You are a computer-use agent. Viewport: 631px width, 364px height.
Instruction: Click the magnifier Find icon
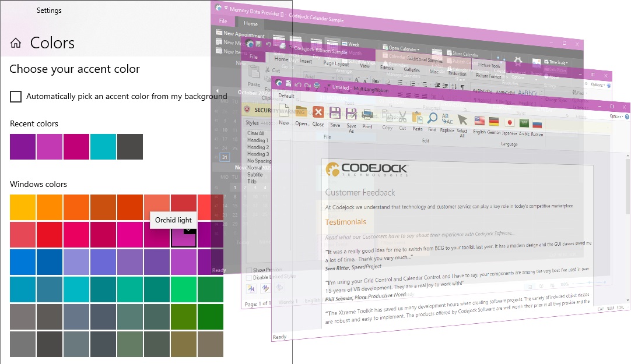432,118
